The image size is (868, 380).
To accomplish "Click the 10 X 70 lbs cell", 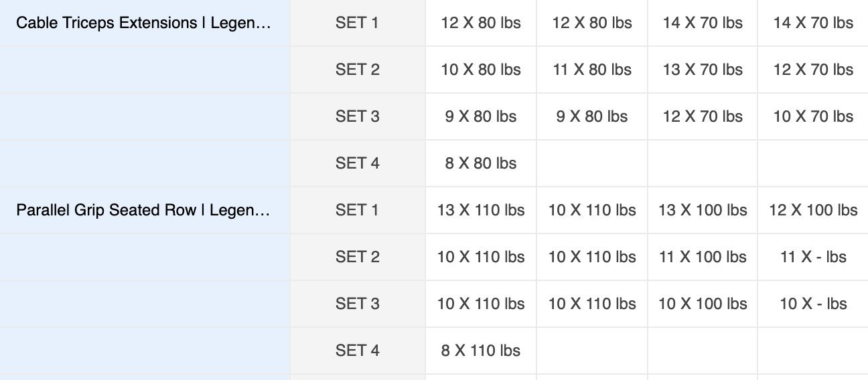I will pyautogui.click(x=813, y=116).
